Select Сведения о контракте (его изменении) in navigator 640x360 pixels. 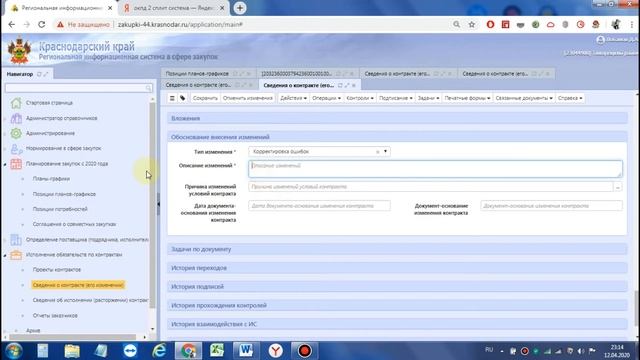point(78,285)
